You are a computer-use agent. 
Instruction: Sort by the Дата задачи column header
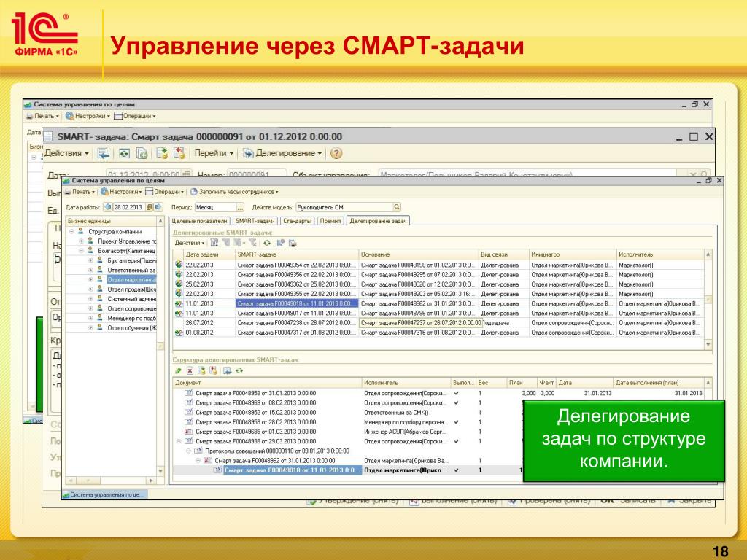[x=209, y=254]
